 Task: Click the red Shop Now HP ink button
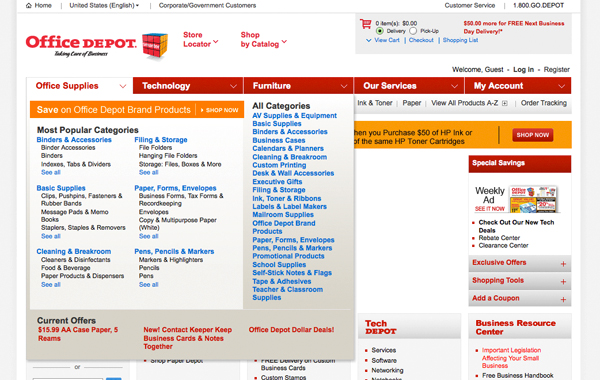pyautogui.click(x=533, y=135)
